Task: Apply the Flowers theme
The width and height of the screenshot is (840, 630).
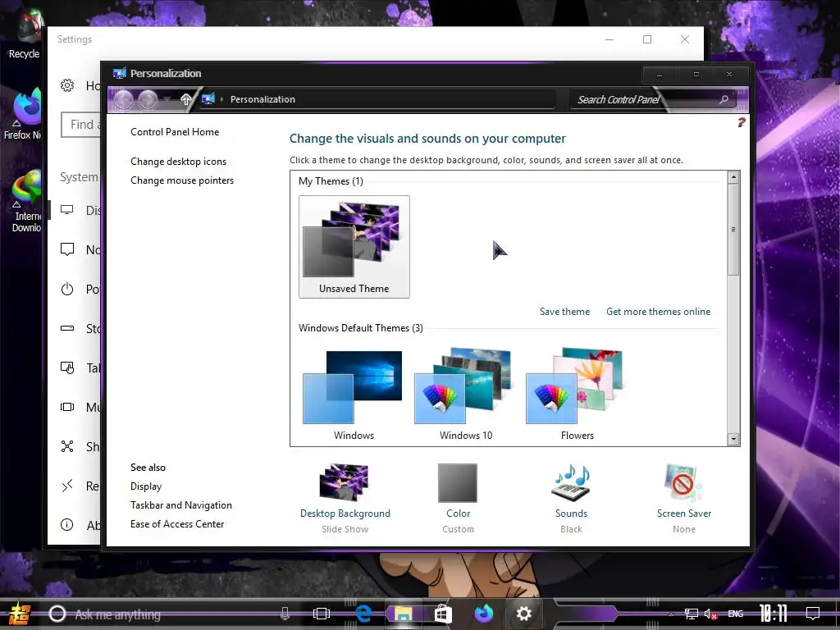Action: click(x=577, y=395)
